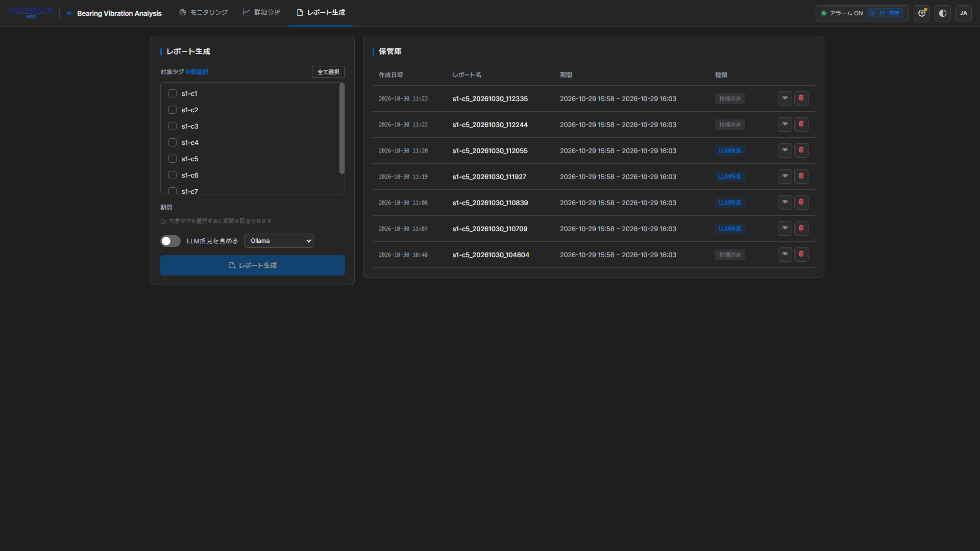980x551 pixels.
Task: Click the blue レポート生成 button
Action: pyautogui.click(x=253, y=265)
